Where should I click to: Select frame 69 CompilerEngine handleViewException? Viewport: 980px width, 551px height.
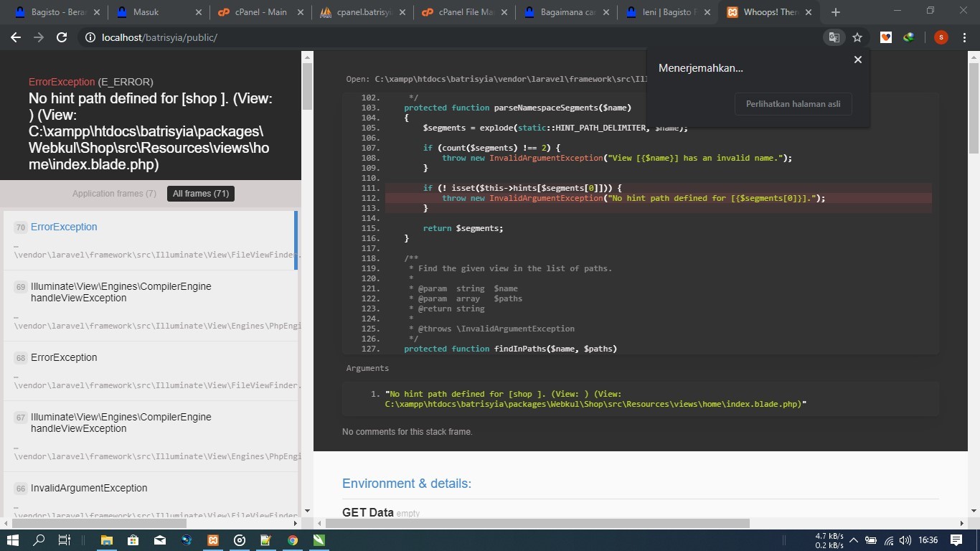(151, 306)
